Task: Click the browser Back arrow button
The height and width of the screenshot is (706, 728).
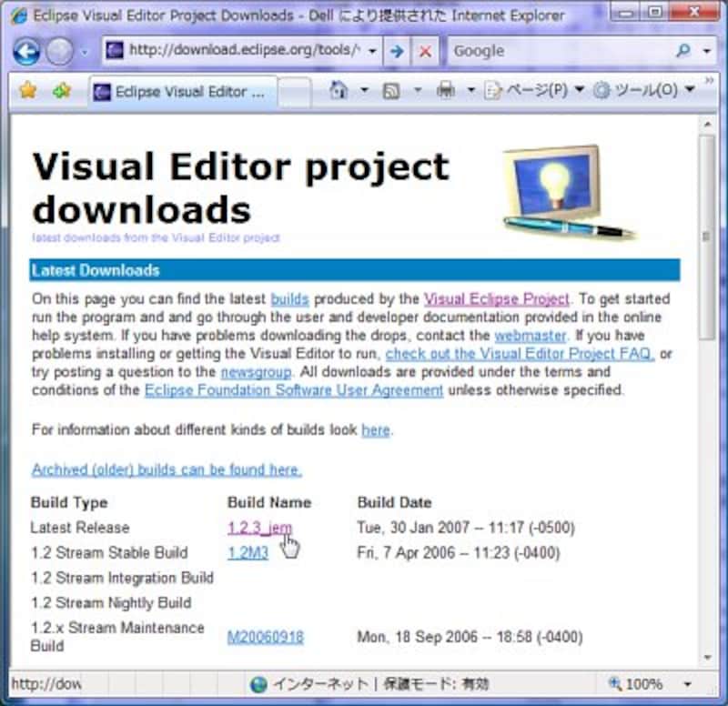Action: pyautogui.click(x=26, y=52)
